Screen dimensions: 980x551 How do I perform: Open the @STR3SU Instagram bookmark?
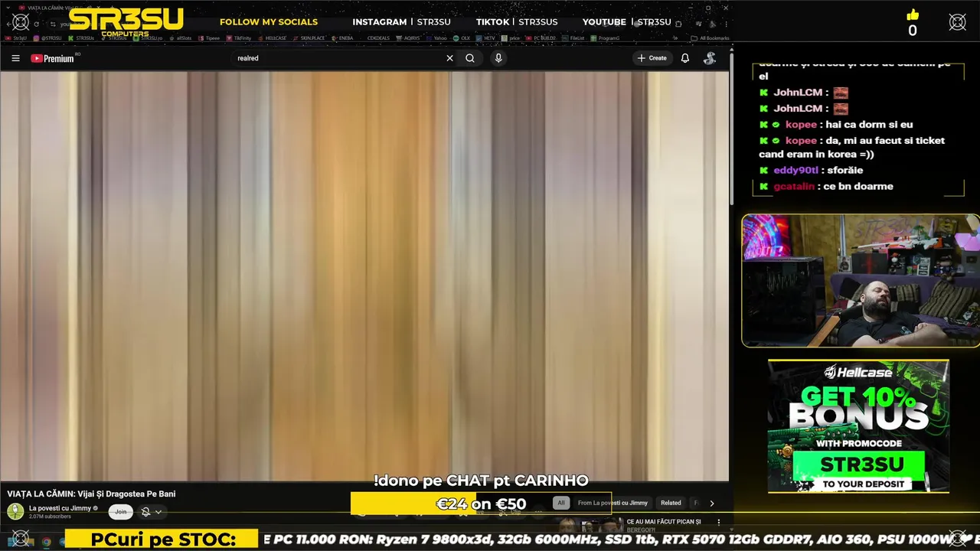48,37
